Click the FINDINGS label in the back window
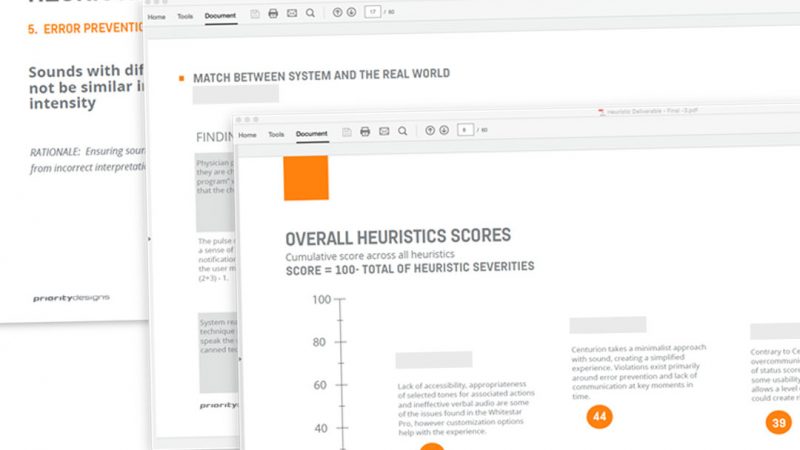 pyautogui.click(x=215, y=137)
